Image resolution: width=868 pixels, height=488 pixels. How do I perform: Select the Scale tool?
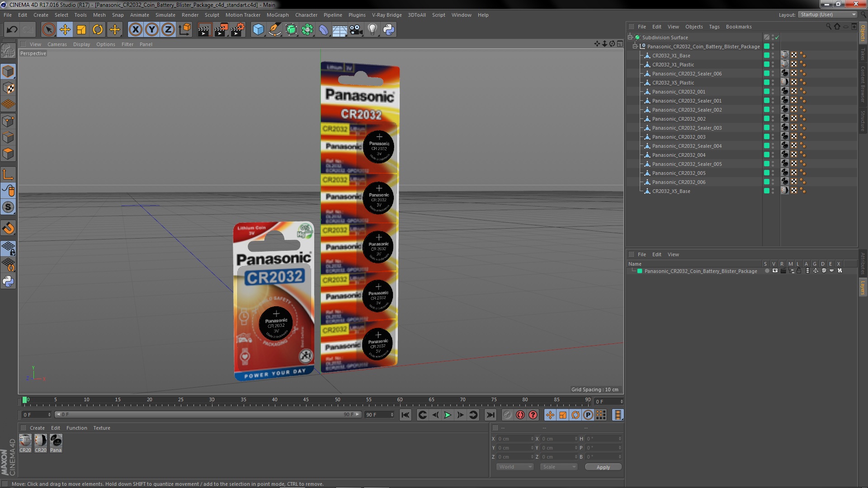[81, 30]
